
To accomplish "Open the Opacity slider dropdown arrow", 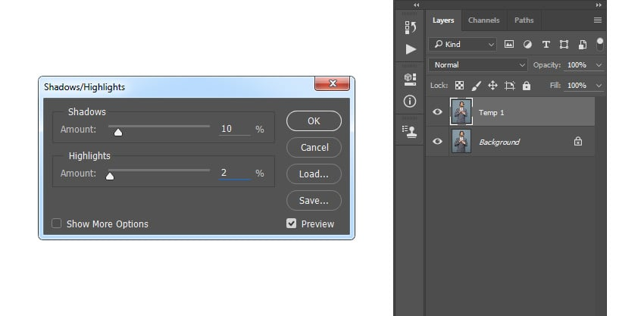I will [x=599, y=65].
